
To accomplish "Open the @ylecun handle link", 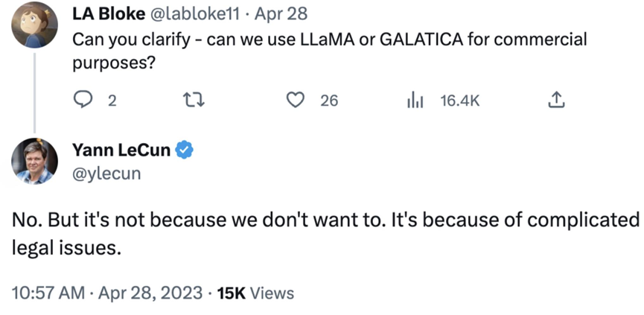I will click(x=105, y=174).
